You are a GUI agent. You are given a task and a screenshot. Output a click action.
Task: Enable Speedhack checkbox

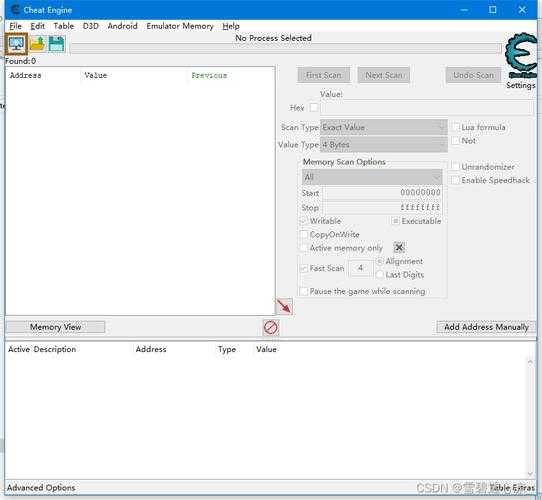[455, 180]
